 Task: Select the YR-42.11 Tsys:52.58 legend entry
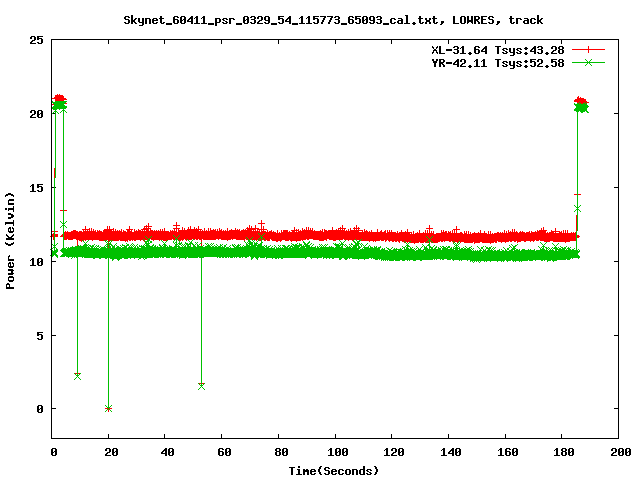point(498,63)
